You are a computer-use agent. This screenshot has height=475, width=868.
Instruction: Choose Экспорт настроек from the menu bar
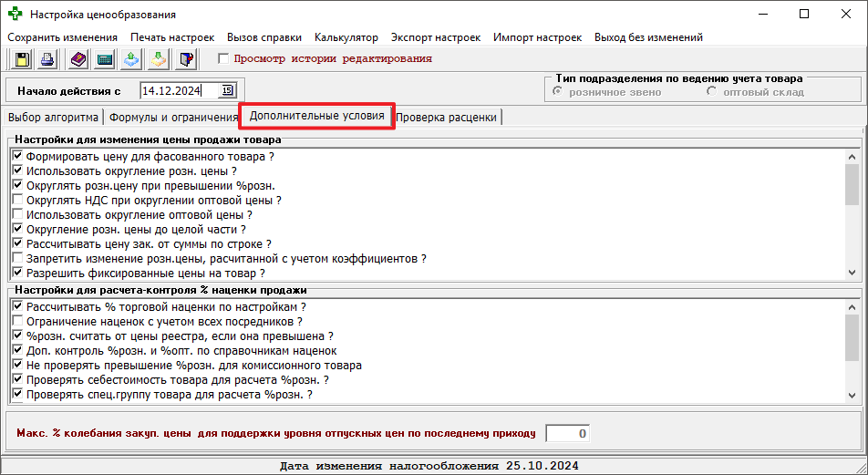pyautogui.click(x=436, y=37)
